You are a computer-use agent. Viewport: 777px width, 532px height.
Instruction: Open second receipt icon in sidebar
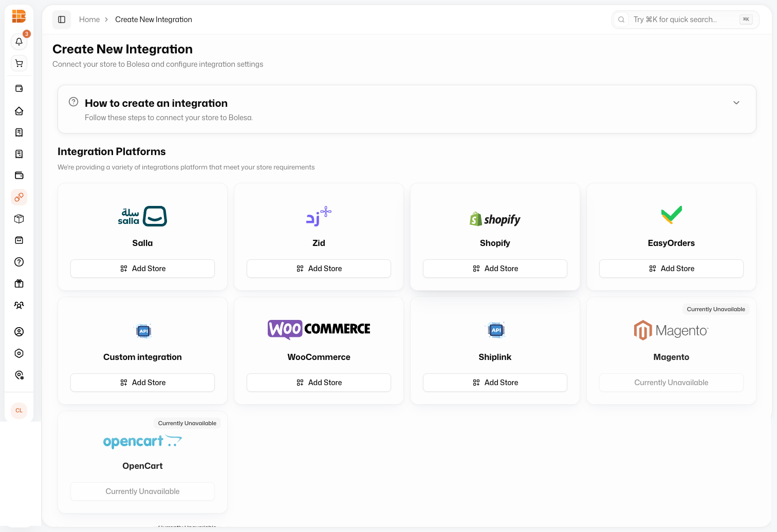[x=19, y=154]
